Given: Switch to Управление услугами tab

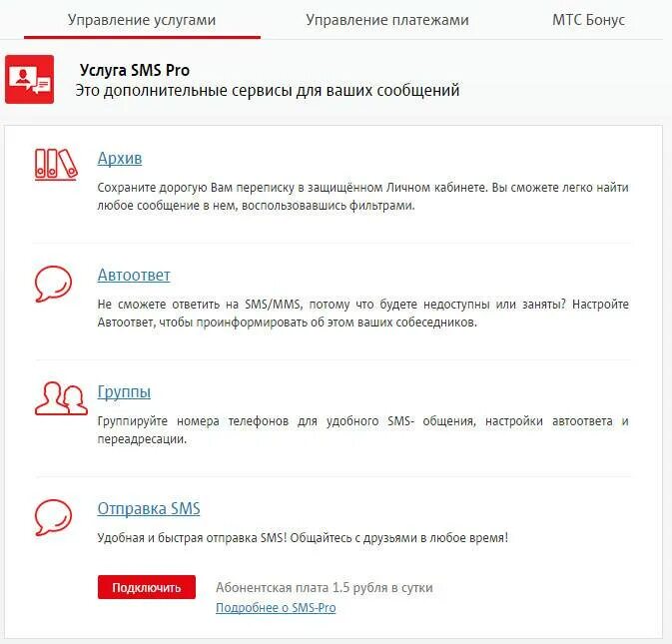Looking at the screenshot, I should [142, 20].
